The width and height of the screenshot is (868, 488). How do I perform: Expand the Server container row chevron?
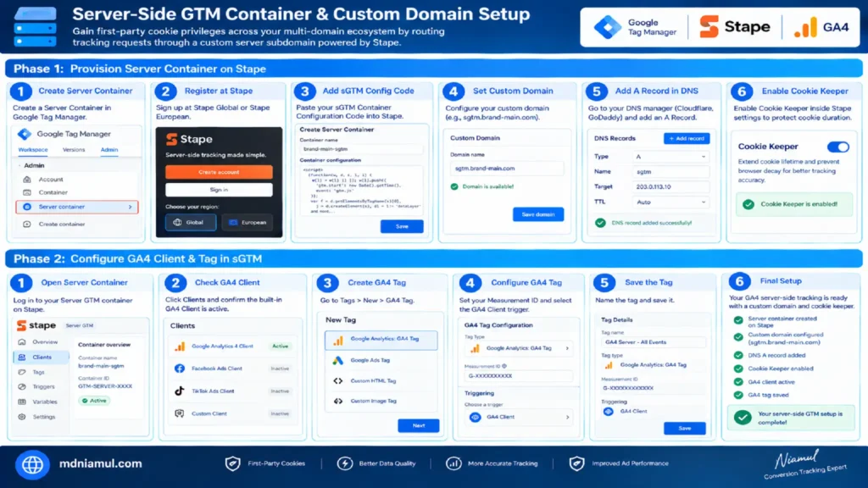click(x=130, y=207)
